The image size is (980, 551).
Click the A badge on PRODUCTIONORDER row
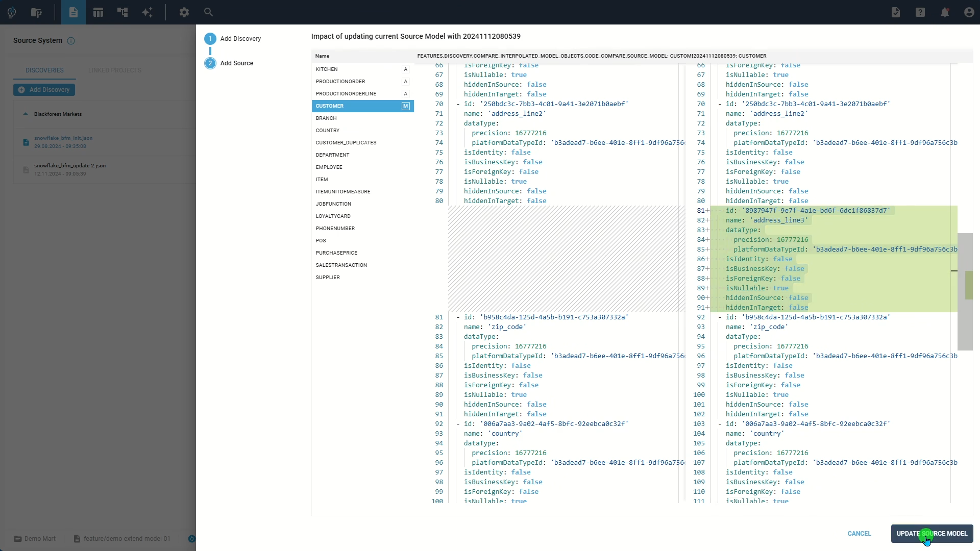(406, 82)
